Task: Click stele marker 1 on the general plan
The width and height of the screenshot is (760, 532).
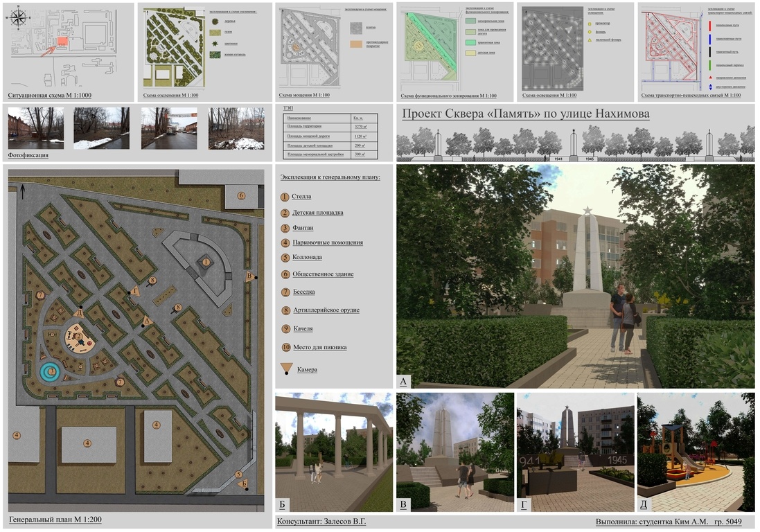Action: pos(205,261)
